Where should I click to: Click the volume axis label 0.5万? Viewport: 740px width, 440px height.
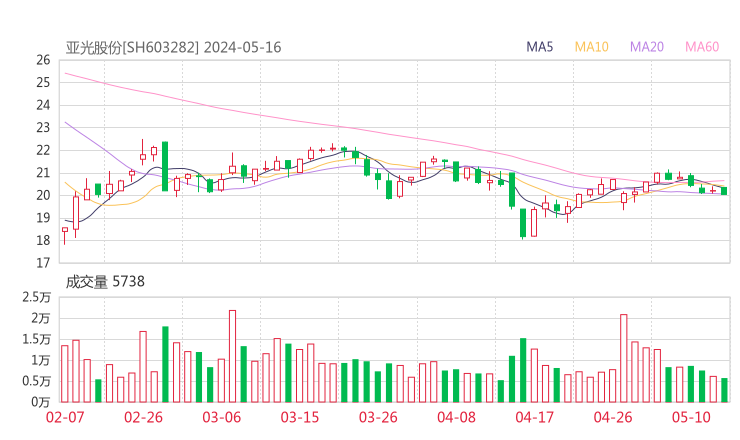point(36,381)
